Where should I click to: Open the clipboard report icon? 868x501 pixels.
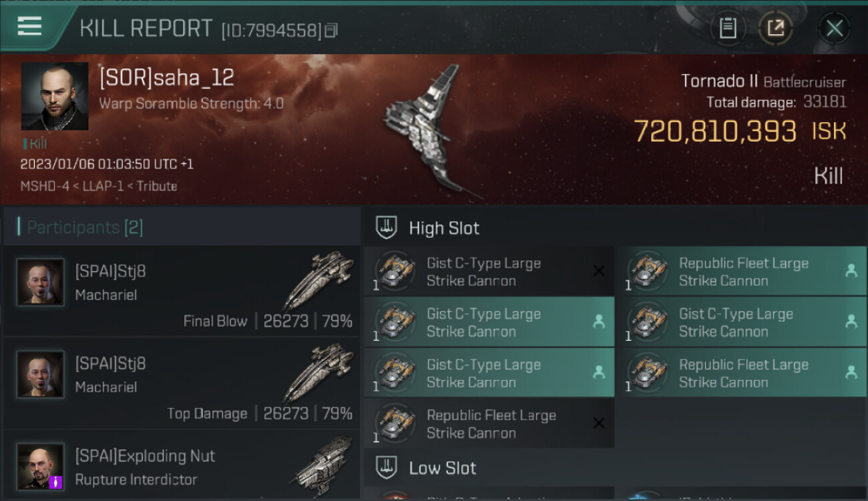[727, 28]
